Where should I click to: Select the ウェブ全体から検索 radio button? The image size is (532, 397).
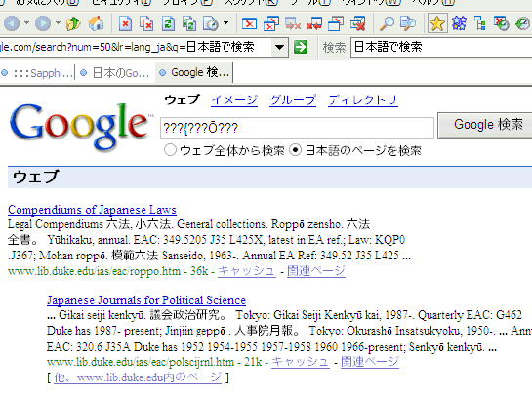[x=170, y=150]
